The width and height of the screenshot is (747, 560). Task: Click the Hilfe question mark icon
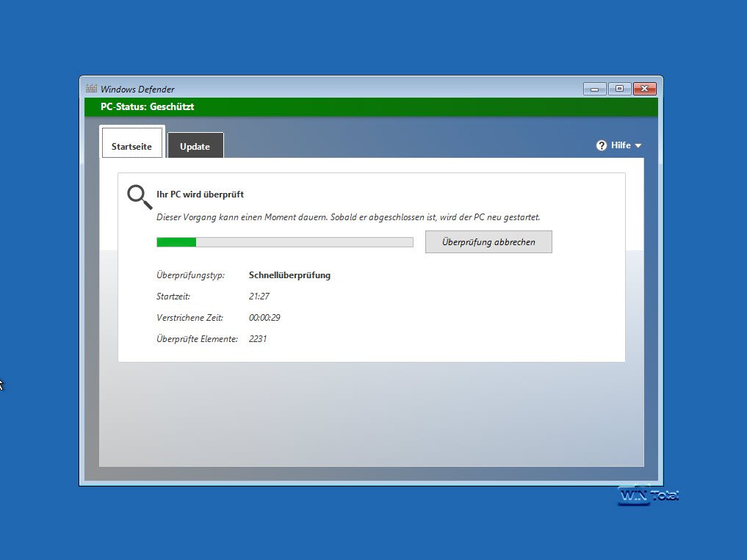602,145
